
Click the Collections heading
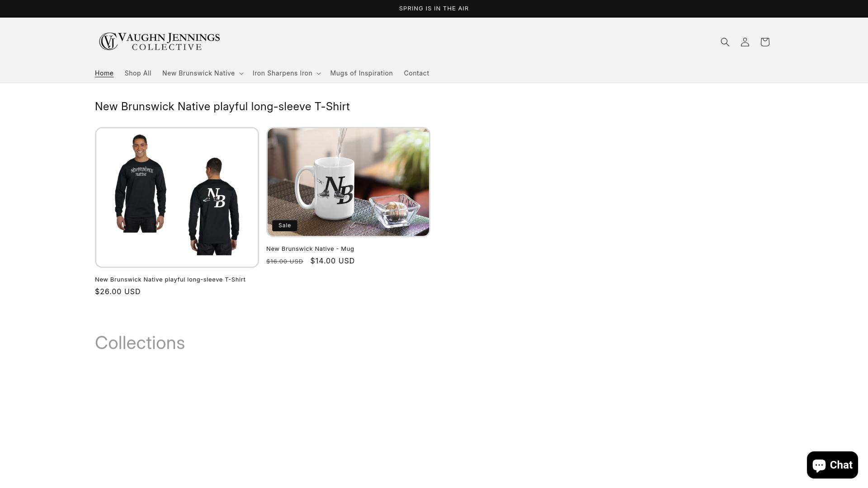click(x=140, y=343)
